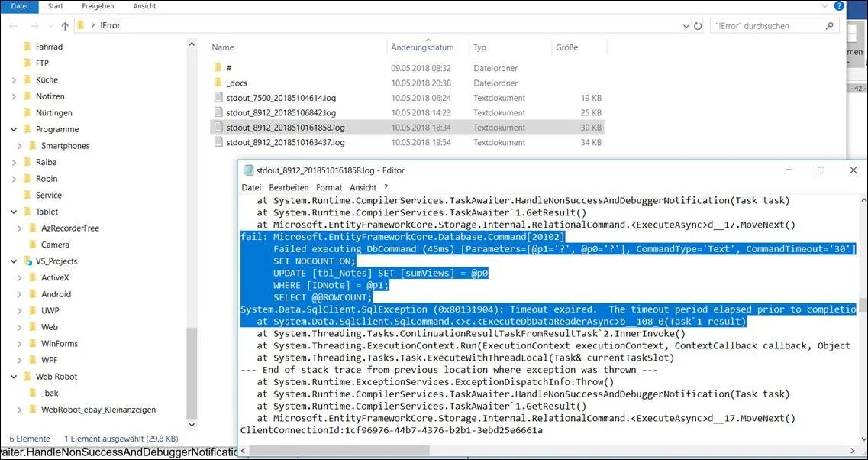
Task: Open the Freigeben ribbon tab
Action: tap(98, 6)
